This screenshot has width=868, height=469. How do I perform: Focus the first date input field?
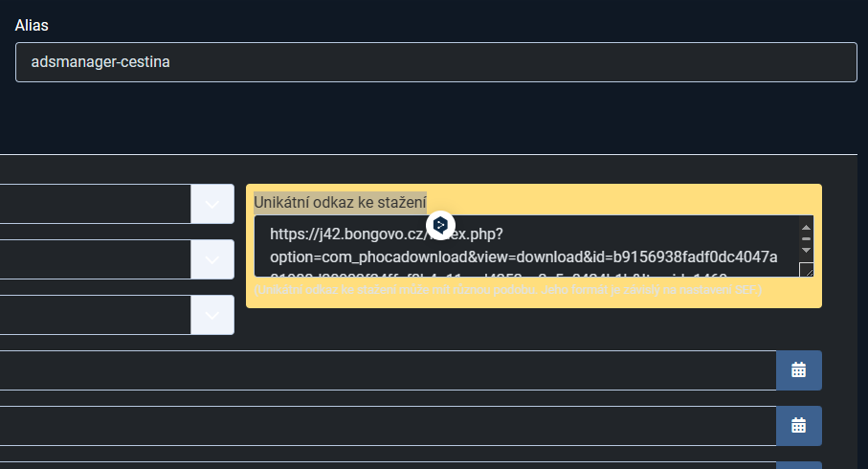[383, 370]
